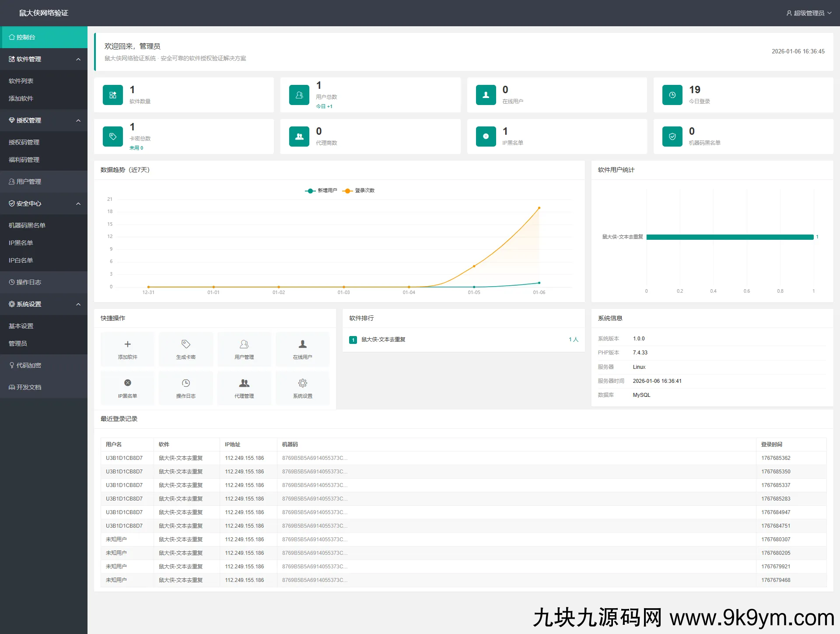This screenshot has width=840, height=634.
Task: Open the IP黑名单 quick action icon
Action: (127, 383)
